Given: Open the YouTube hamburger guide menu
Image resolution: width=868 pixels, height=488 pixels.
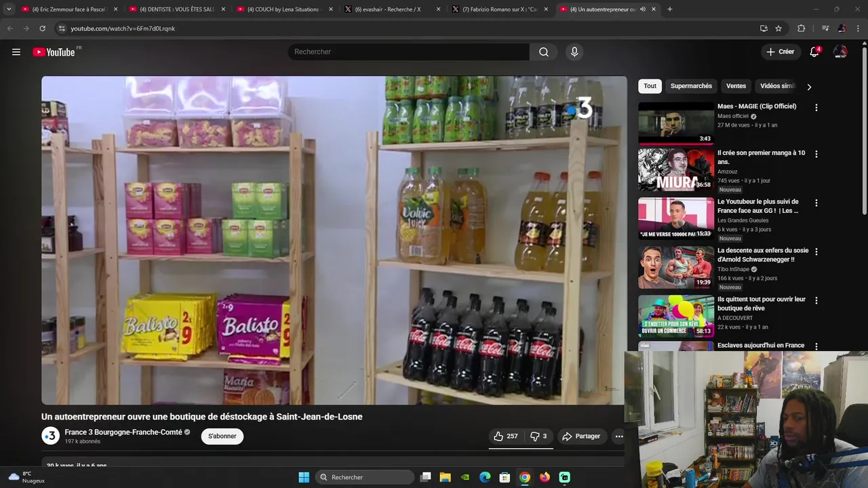Looking at the screenshot, I should pyautogui.click(x=16, y=52).
